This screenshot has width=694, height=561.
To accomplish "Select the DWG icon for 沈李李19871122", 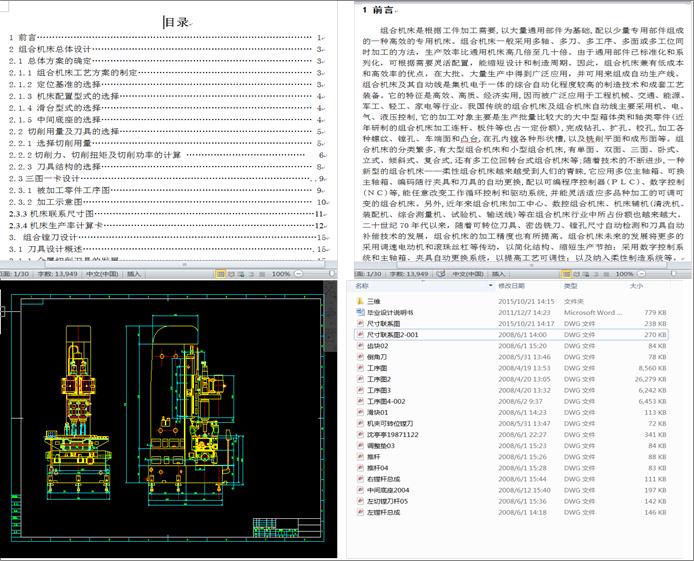I will 360,434.
